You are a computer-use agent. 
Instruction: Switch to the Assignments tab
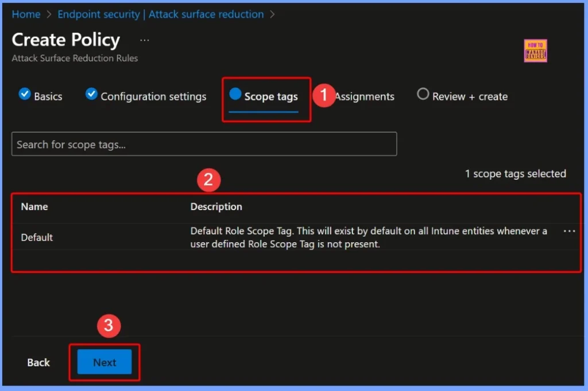(x=364, y=96)
